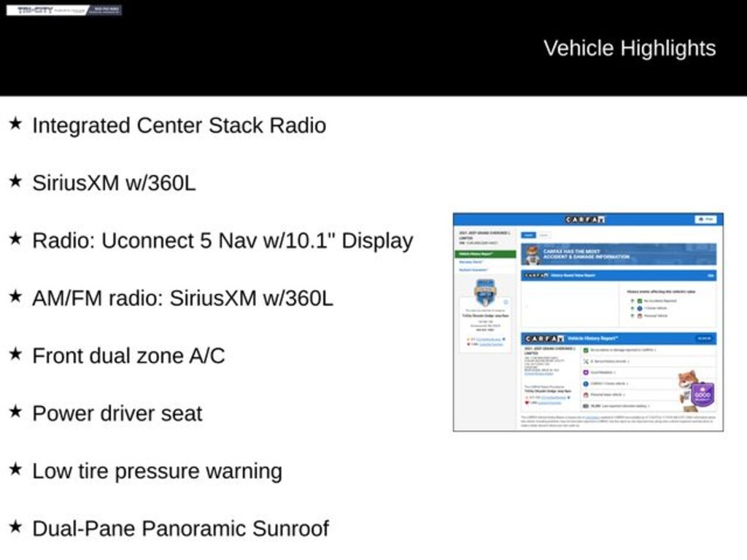Open the CARFAX report thumbnail
Viewport: 747px width, 560px height.
point(588,322)
